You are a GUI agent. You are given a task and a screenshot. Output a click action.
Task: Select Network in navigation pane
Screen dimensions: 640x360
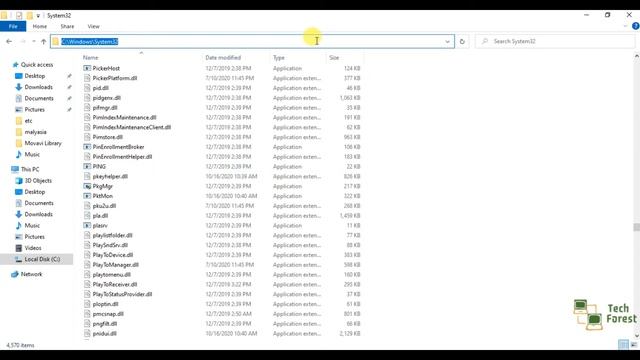coord(31,274)
